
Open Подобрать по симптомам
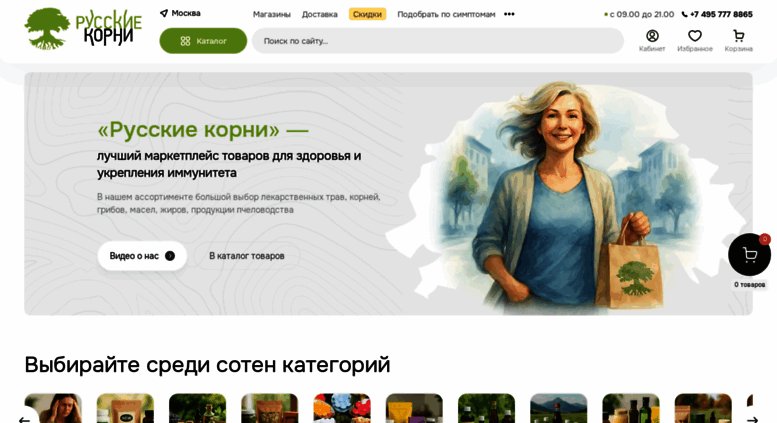446,14
